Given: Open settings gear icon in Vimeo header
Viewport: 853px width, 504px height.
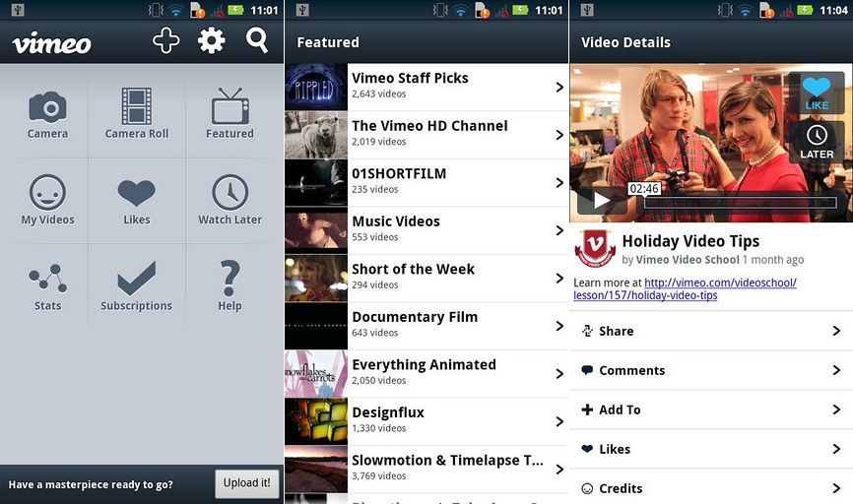Looking at the screenshot, I should 211,40.
